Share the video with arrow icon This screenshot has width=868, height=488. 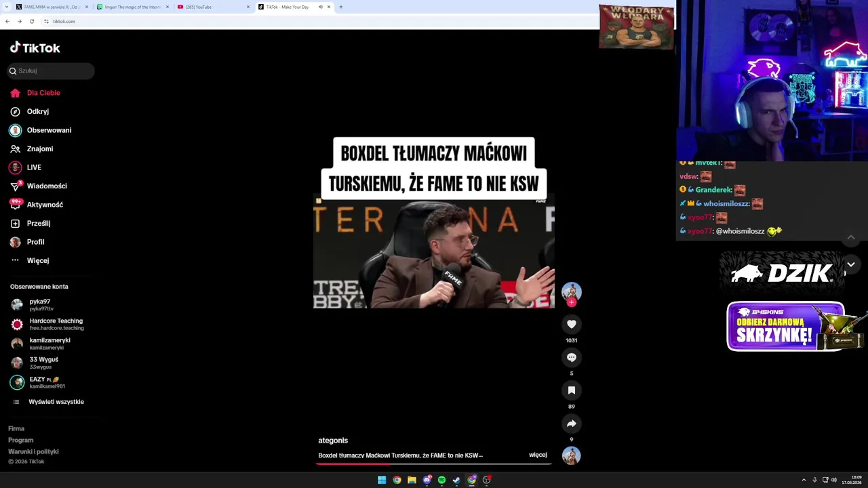pyautogui.click(x=572, y=424)
